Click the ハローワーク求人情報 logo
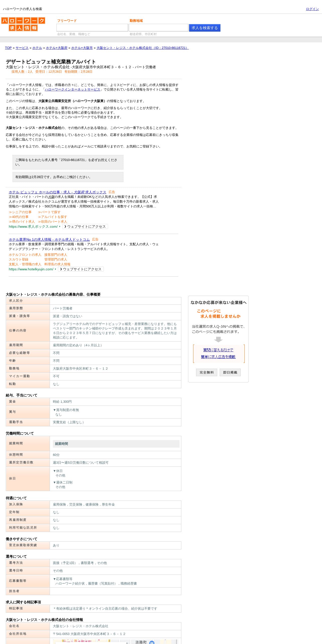 click(x=23, y=24)
